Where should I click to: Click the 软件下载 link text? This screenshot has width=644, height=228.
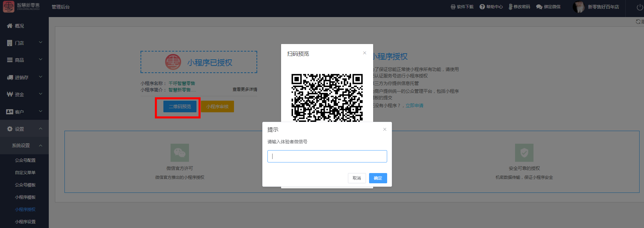click(465, 7)
